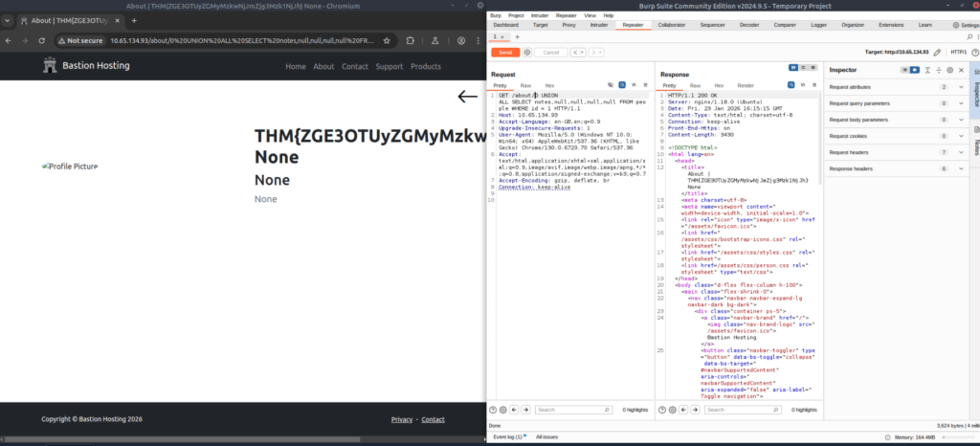Image resolution: width=980 pixels, height=446 pixels.
Task: Open the View menu in Burp
Action: (590, 15)
